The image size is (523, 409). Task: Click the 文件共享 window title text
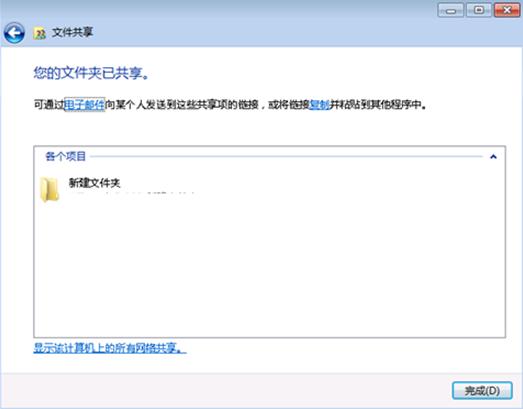[x=72, y=32]
